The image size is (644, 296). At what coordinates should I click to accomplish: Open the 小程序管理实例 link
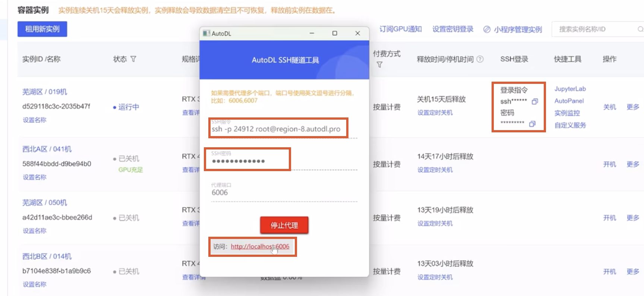point(512,29)
